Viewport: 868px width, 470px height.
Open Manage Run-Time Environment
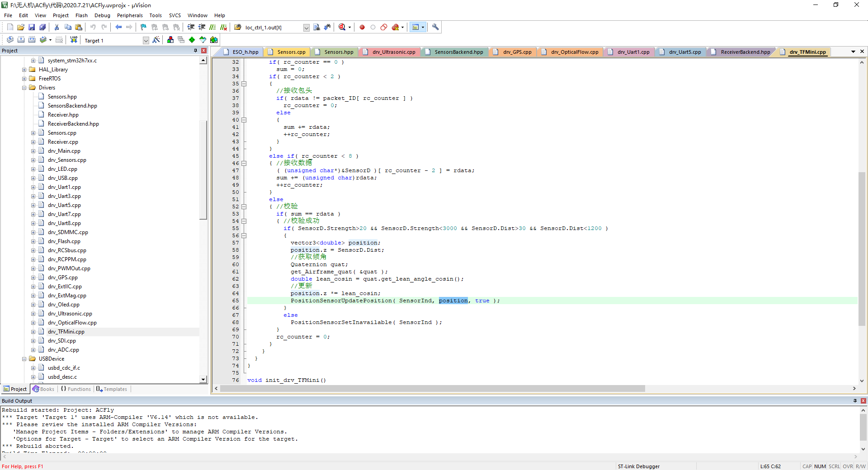[192, 40]
